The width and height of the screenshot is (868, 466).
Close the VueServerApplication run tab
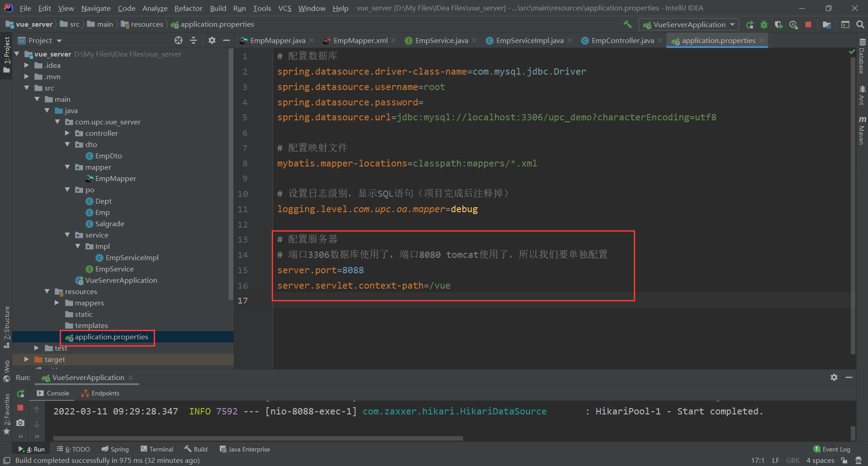coord(131,377)
